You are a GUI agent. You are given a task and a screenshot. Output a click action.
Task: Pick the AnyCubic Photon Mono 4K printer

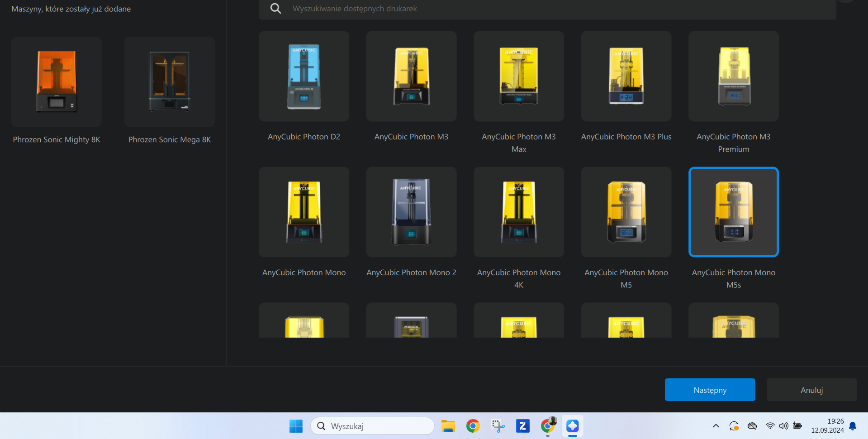(x=519, y=212)
